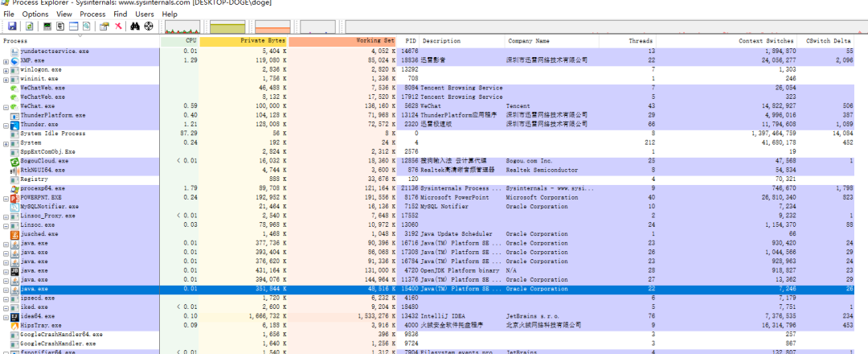Screen dimensions: 868x354
Task: Click the idea64.exe IntelliJ icon
Action: coord(15,316)
